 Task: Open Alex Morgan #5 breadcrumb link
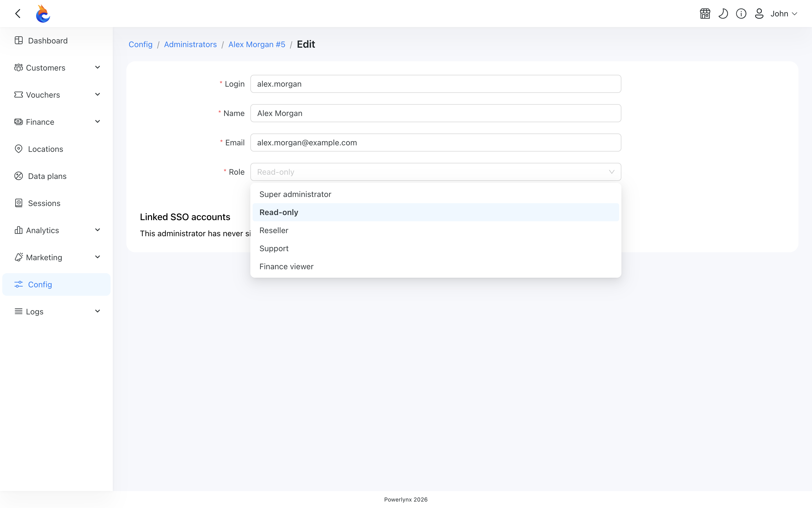point(257,44)
